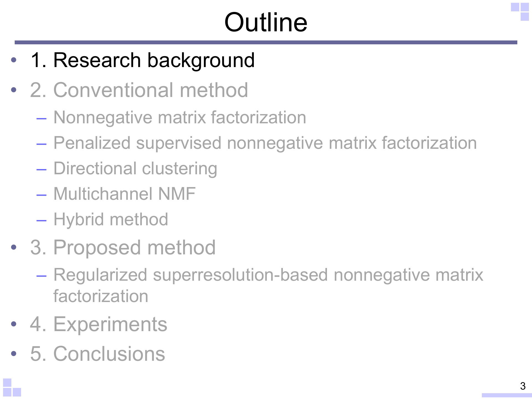Select the 'Directional clustering' sub-item
532x399 pixels.
[135, 168]
